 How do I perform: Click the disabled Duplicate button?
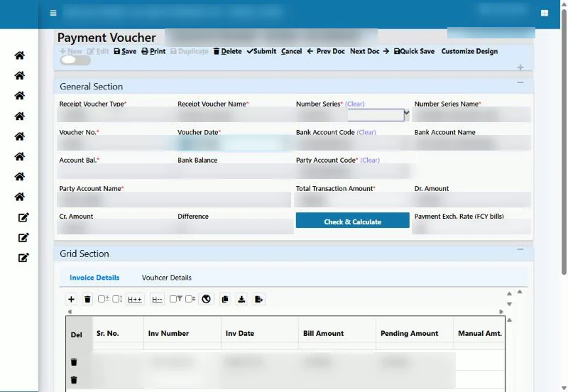click(x=189, y=51)
